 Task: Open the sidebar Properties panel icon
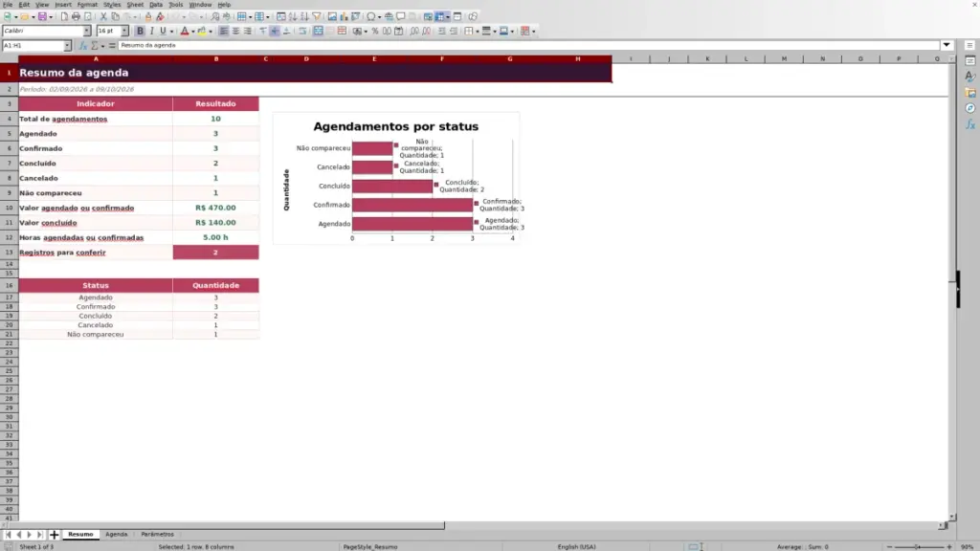tap(970, 60)
